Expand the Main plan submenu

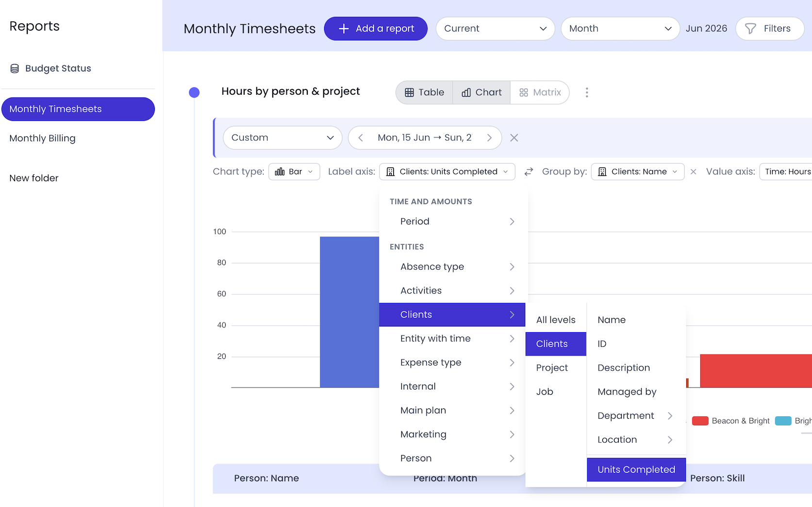click(x=452, y=410)
